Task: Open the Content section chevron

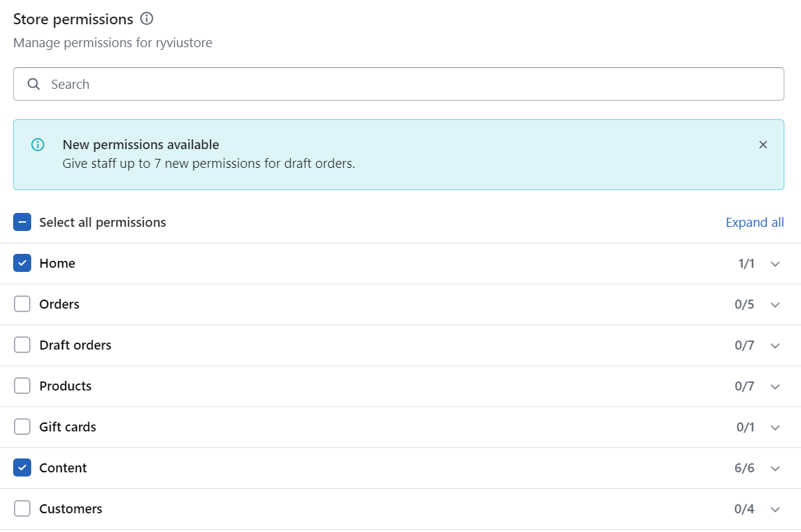Action: click(775, 469)
